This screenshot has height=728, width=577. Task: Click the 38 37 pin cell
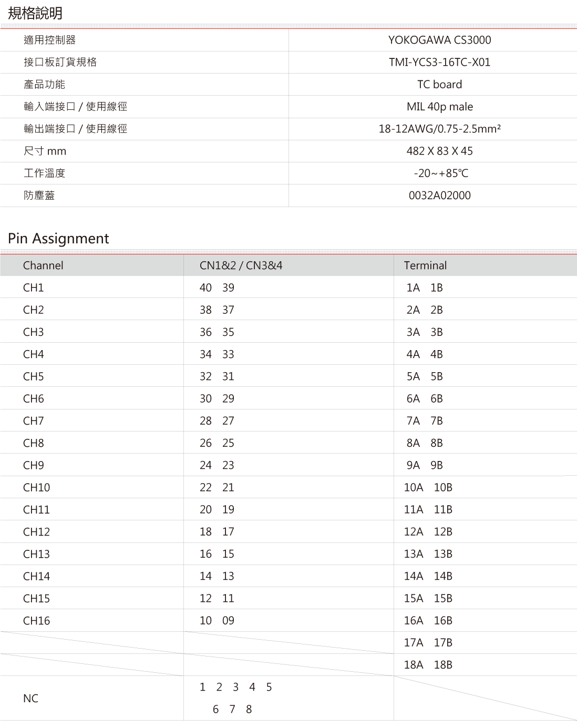click(x=217, y=310)
